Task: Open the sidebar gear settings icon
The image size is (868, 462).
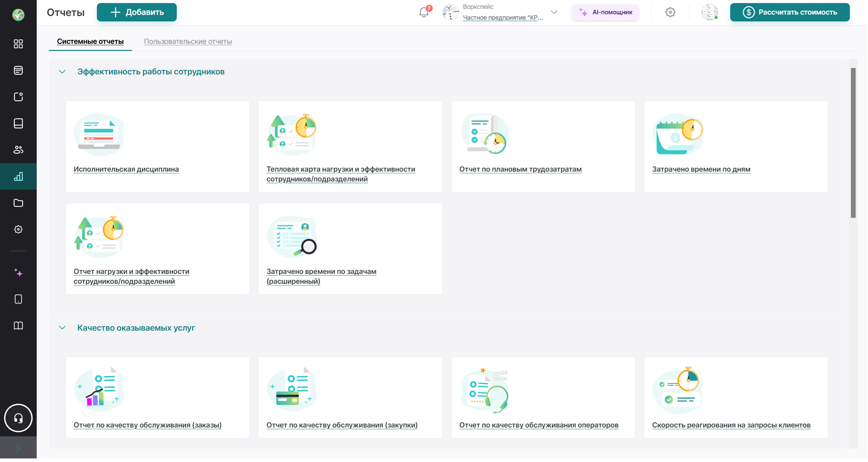Action: pyautogui.click(x=18, y=229)
